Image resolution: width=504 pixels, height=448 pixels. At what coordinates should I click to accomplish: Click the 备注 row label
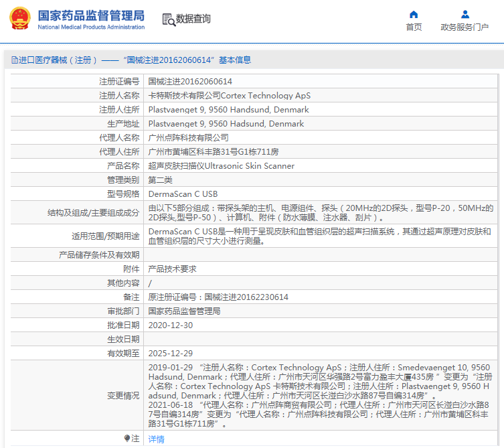pyautogui.click(x=131, y=297)
